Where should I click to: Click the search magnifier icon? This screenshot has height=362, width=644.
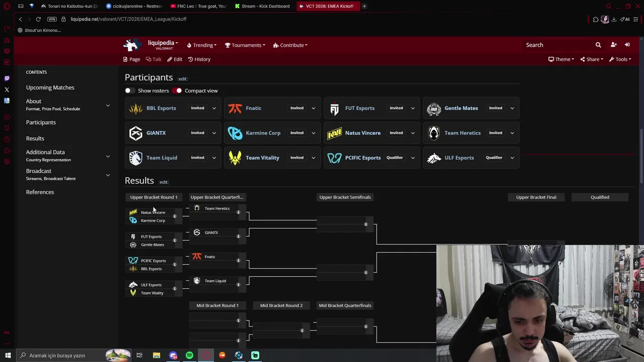598,45
